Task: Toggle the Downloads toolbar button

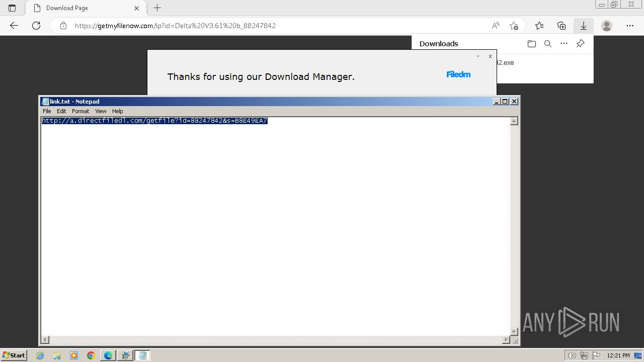Action: [584, 26]
